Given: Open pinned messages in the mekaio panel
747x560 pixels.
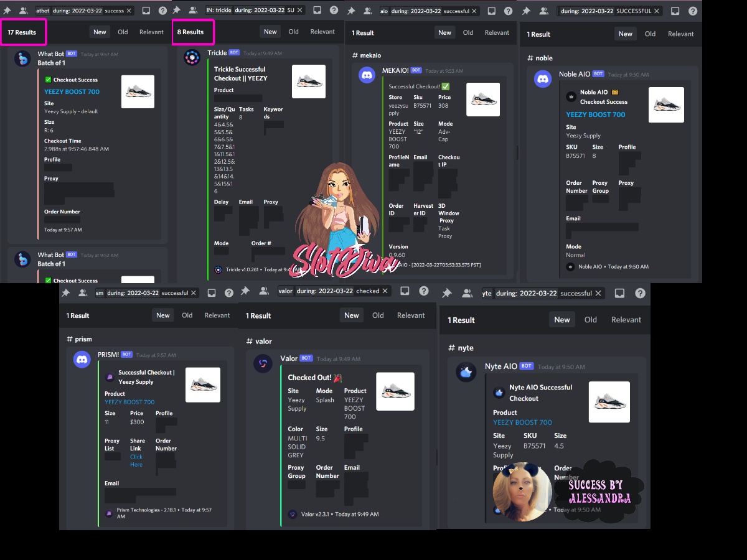Looking at the screenshot, I should pos(350,11).
